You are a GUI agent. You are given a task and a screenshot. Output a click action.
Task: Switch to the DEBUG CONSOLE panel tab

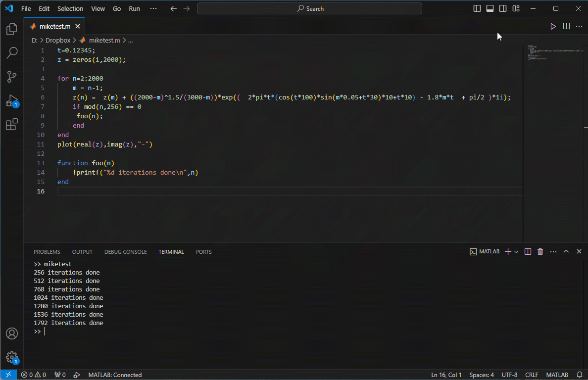pyautogui.click(x=126, y=252)
